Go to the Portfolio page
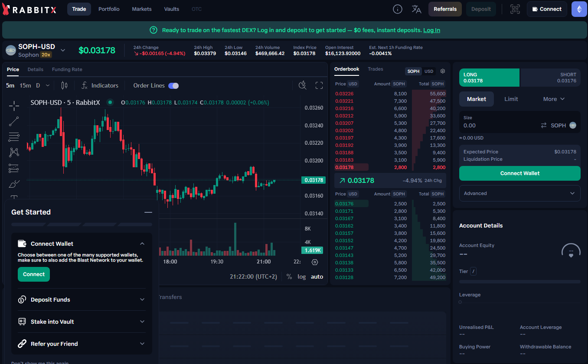The width and height of the screenshot is (588, 364). click(109, 9)
